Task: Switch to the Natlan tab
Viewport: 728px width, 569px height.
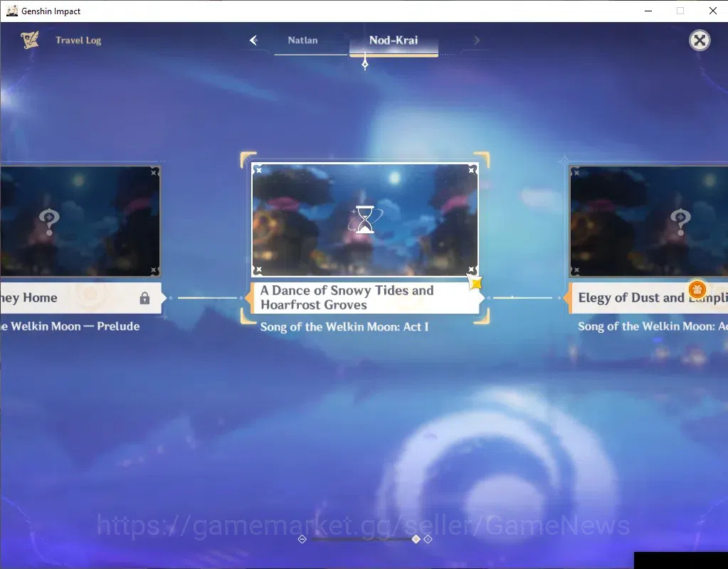Action: (x=302, y=41)
